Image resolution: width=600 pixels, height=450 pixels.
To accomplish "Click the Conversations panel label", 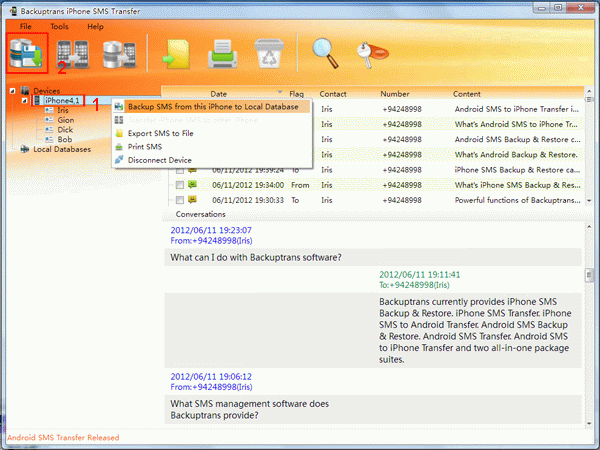I will point(201,214).
